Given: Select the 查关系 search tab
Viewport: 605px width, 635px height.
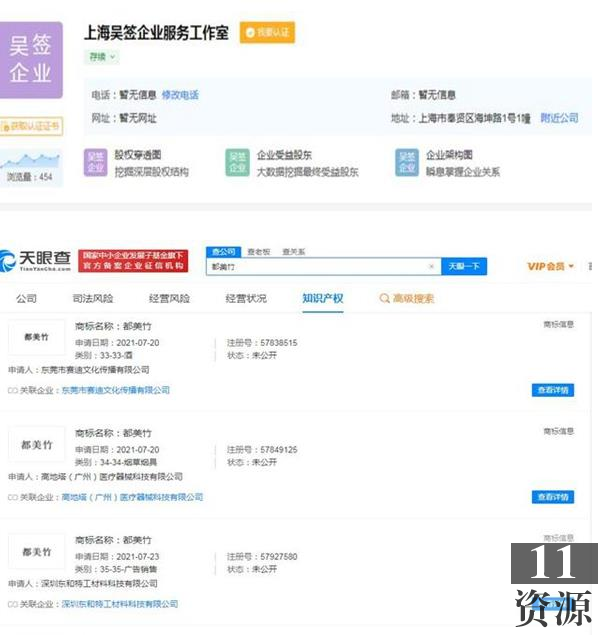Looking at the screenshot, I should (294, 252).
